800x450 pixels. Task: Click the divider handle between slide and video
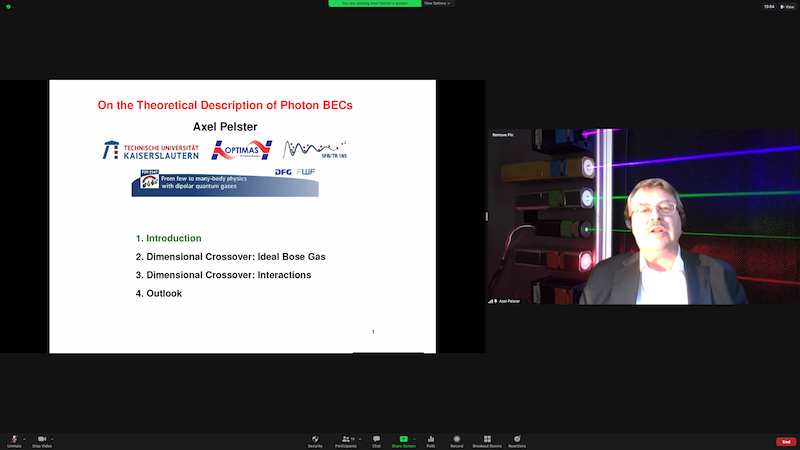click(487, 216)
